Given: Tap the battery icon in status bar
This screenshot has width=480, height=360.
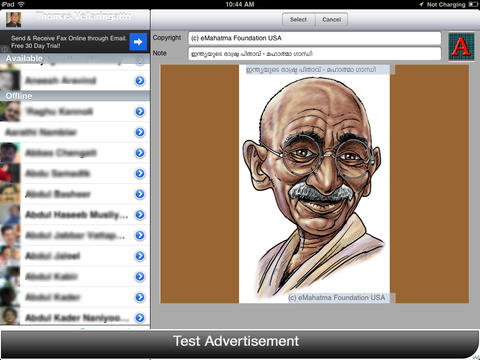Looking at the screenshot, I should click(473, 4).
